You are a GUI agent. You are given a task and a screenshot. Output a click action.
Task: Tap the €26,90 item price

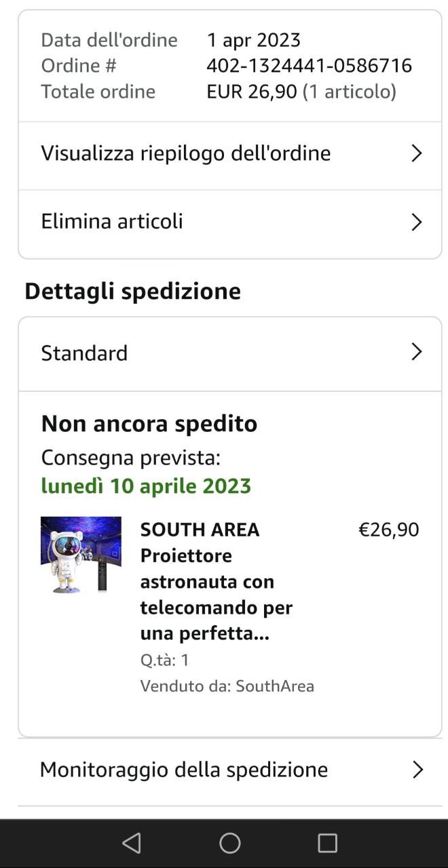click(x=389, y=530)
